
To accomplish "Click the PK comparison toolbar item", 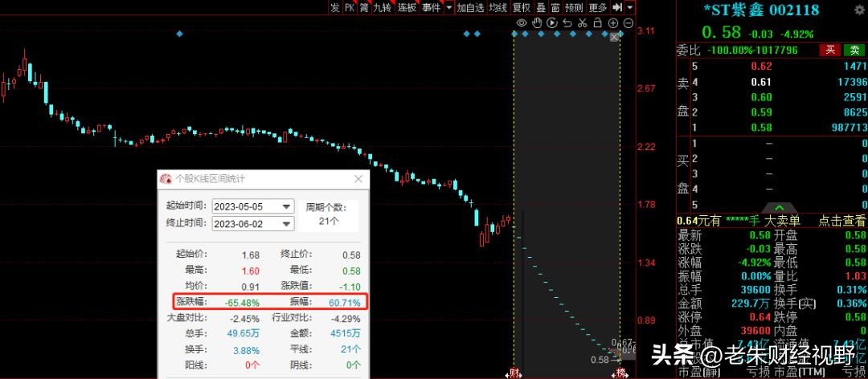I will click(350, 7).
